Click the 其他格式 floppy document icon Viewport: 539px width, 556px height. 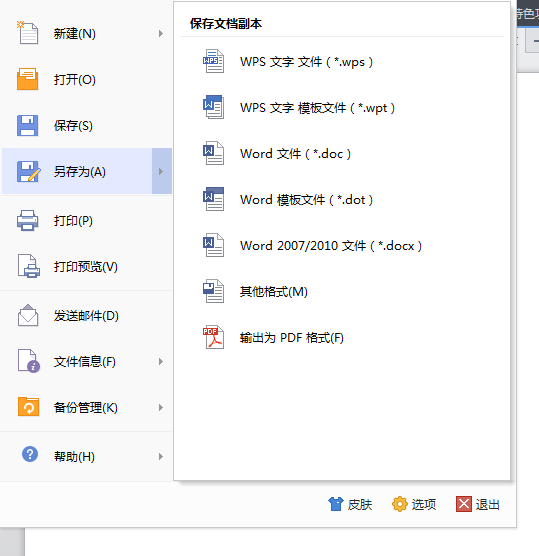click(213, 291)
